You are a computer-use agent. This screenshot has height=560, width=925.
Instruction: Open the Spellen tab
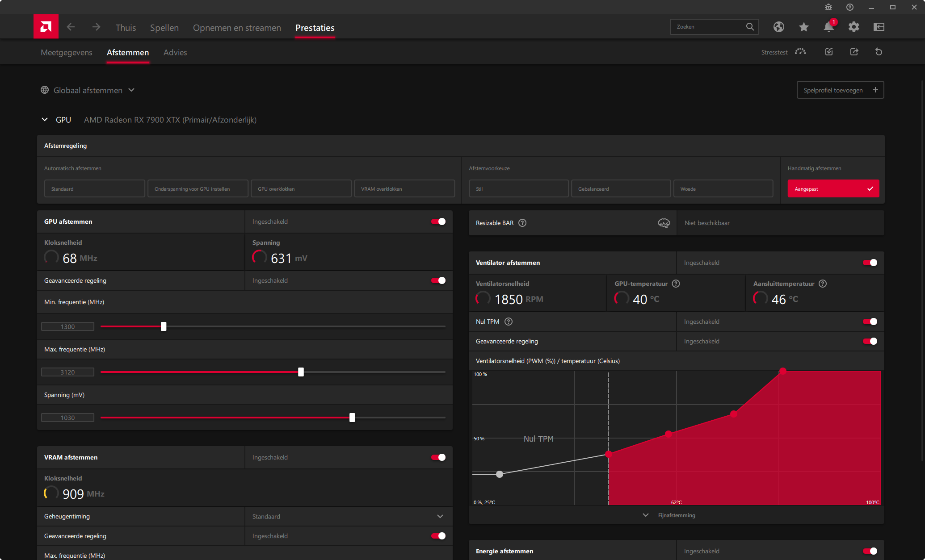click(x=164, y=28)
